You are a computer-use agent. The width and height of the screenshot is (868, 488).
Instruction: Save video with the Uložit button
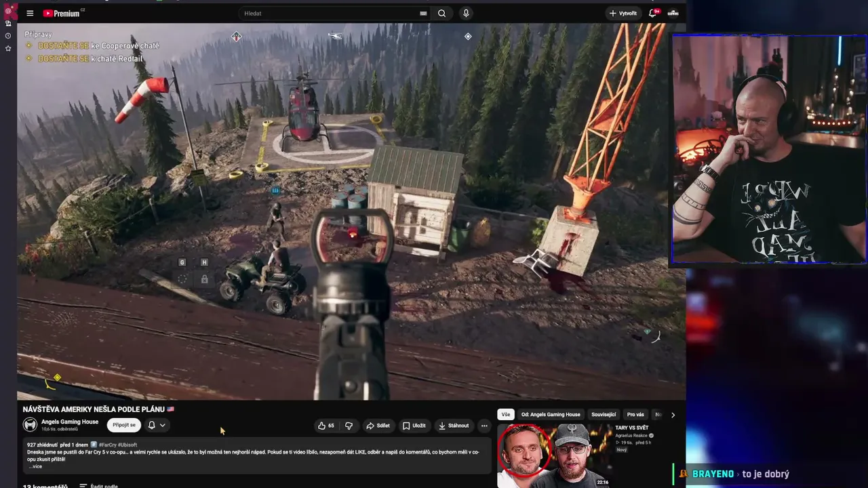click(414, 426)
